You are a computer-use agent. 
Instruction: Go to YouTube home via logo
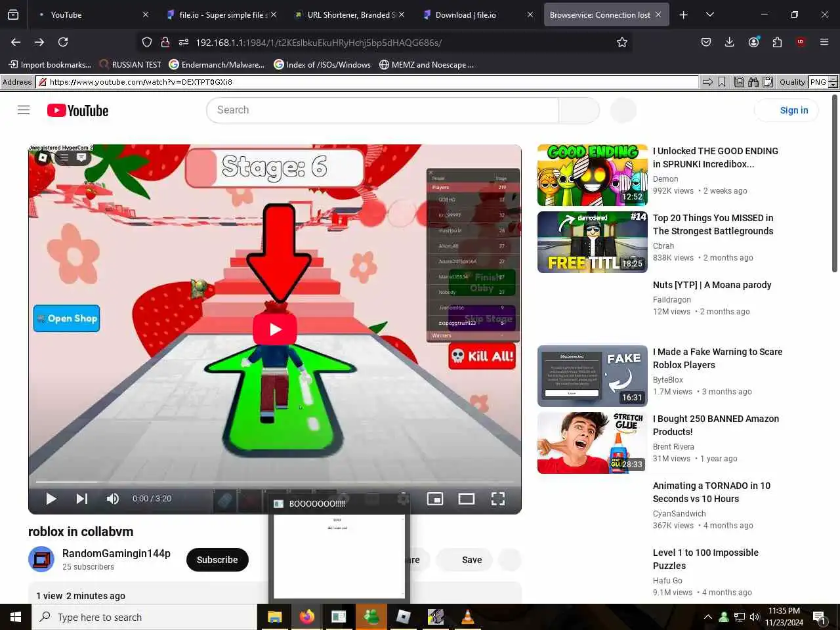(77, 110)
